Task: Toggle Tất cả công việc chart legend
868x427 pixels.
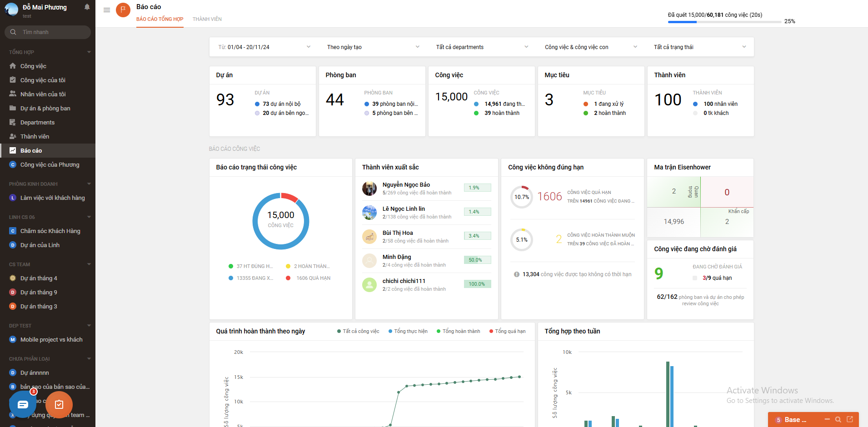Action: pos(358,331)
